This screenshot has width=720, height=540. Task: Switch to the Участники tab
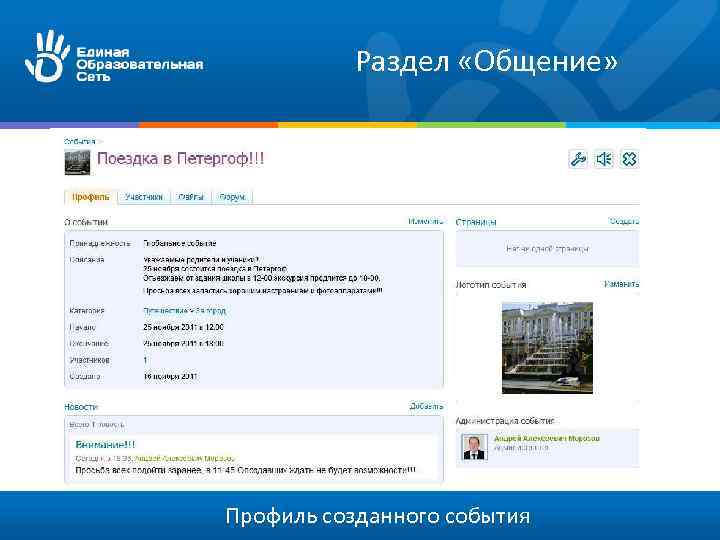[144, 197]
